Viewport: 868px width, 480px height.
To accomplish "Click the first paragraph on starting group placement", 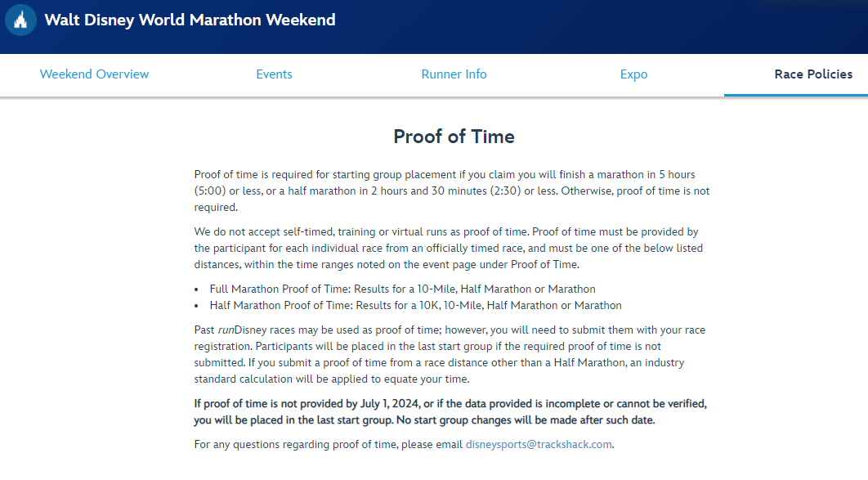I will pyautogui.click(x=451, y=191).
